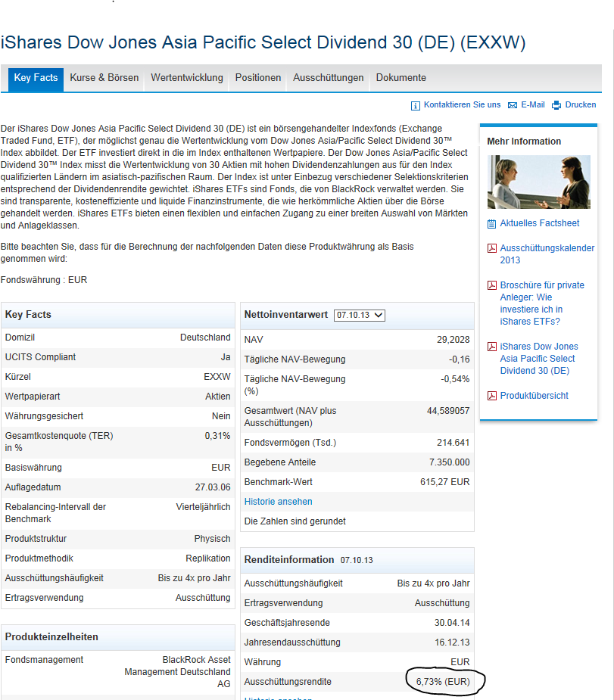Select the Fondsvermögen value 214.641

tap(453, 443)
